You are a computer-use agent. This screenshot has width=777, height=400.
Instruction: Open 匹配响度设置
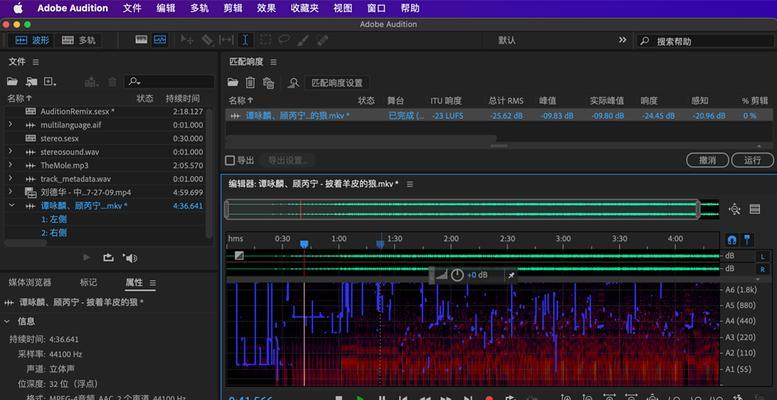pyautogui.click(x=337, y=83)
